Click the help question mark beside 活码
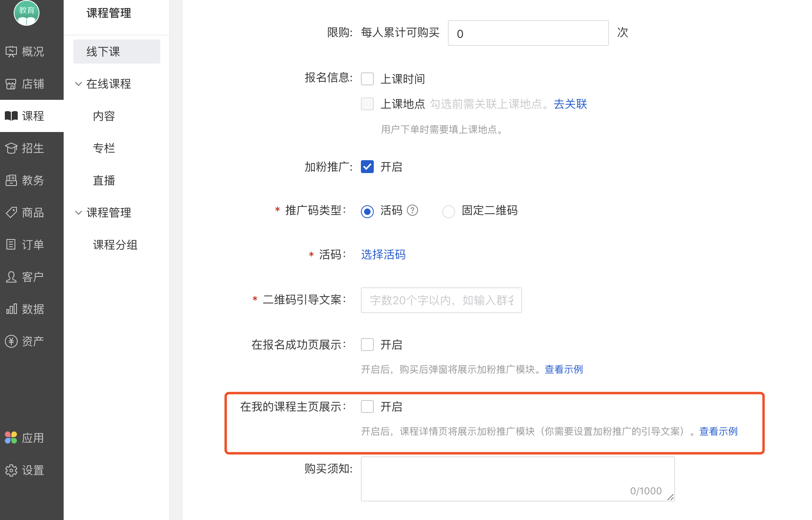The image size is (812, 520). coord(412,210)
